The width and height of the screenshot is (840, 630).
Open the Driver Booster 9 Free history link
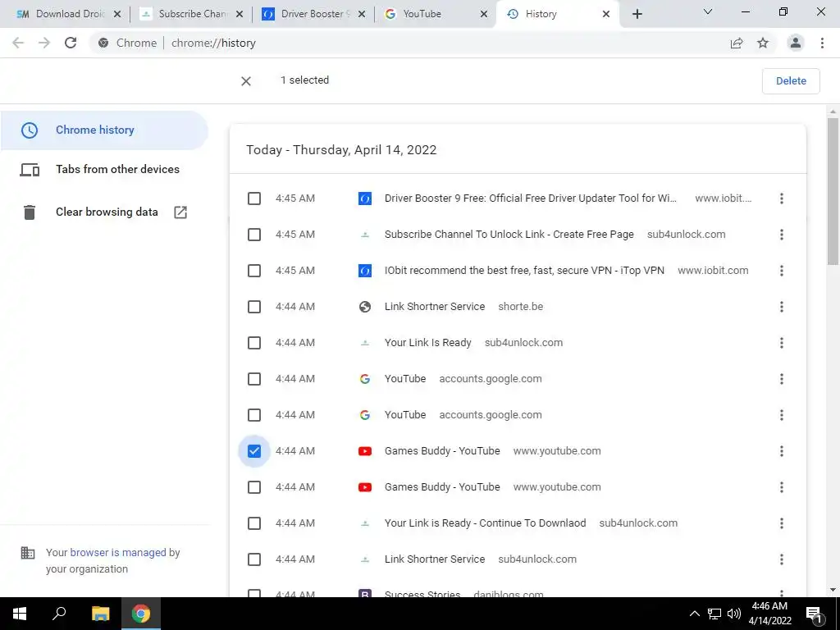coord(531,199)
